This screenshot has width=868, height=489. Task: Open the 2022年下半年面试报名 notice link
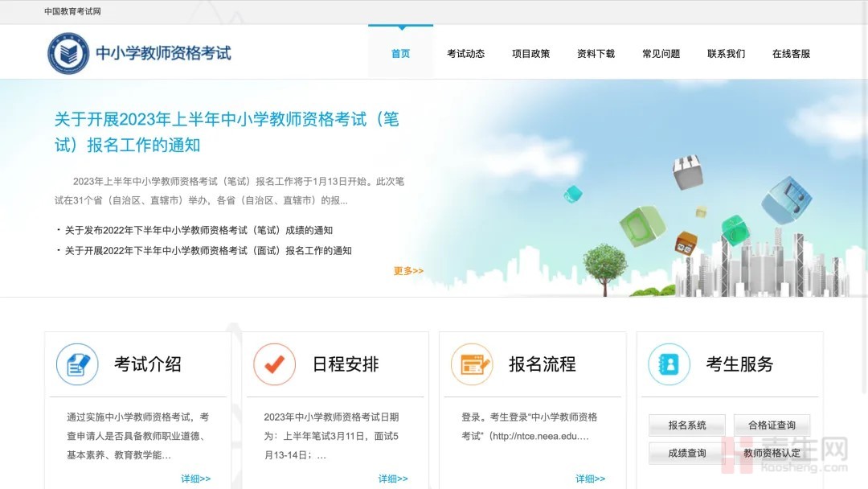coord(208,250)
